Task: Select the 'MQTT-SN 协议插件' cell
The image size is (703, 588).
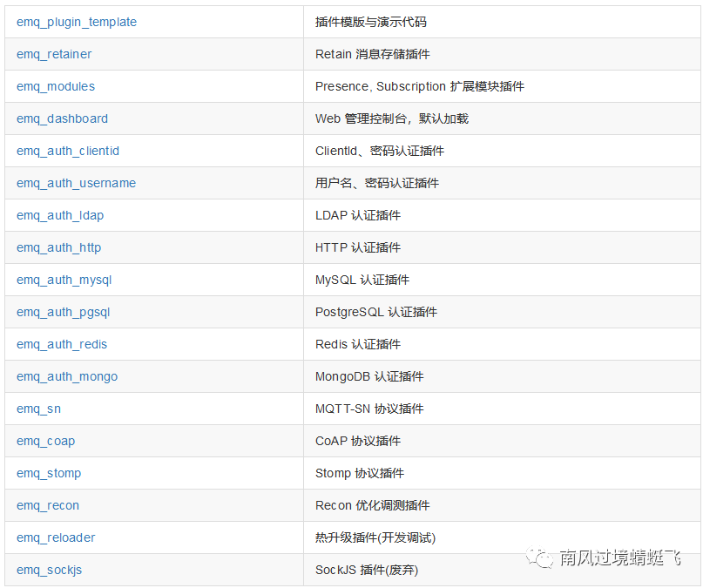Action: [x=369, y=409]
